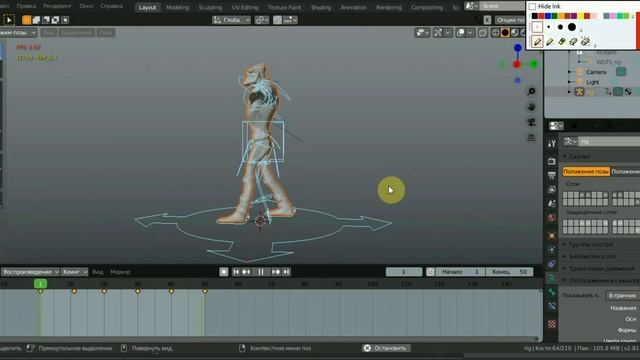Open the Armature data properties tab
Viewport: 640px width, 360px height.
tap(552, 278)
